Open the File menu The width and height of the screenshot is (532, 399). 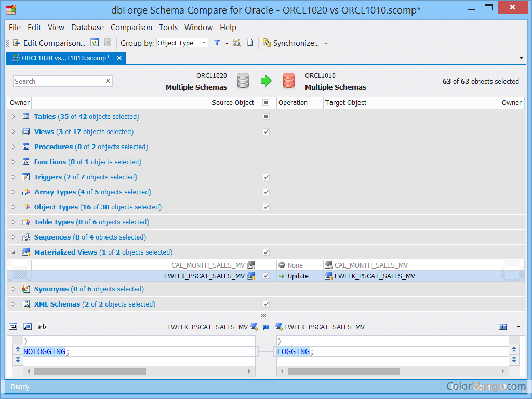tap(15, 28)
